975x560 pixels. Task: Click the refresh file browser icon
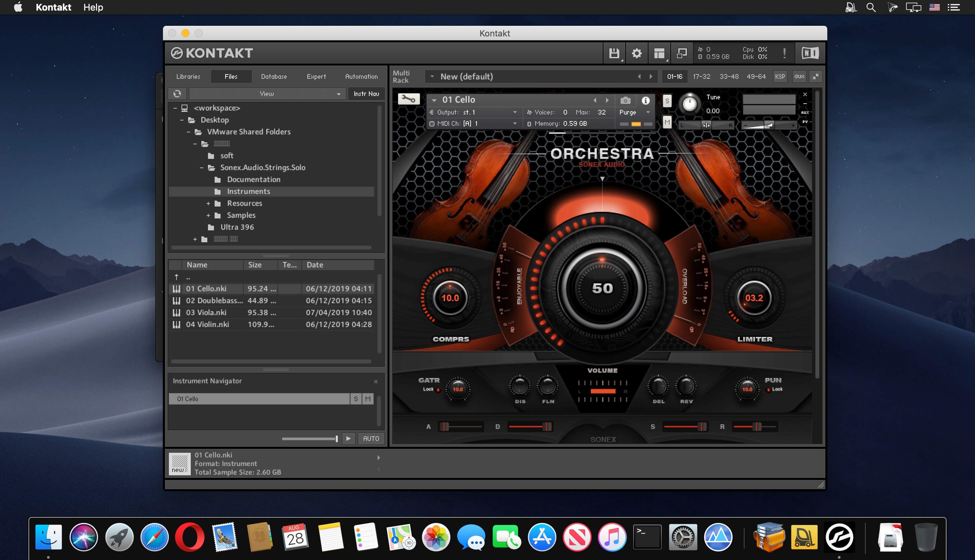[x=177, y=93]
